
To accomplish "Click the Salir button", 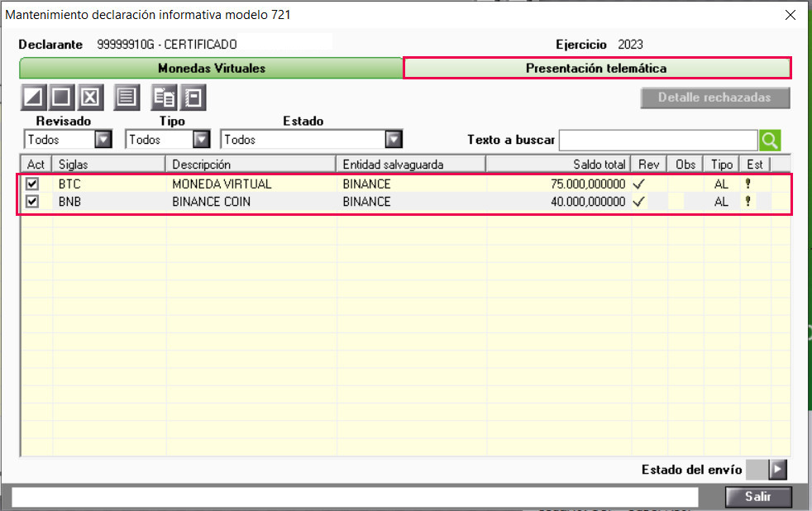I will click(758, 497).
